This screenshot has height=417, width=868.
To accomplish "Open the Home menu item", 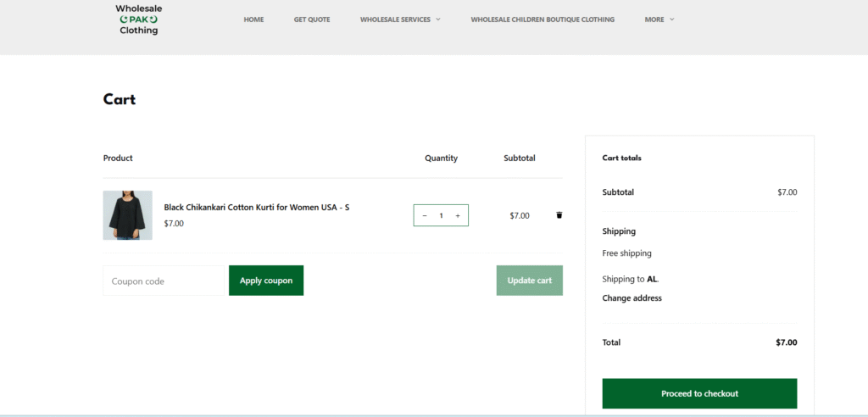I will 253,19.
